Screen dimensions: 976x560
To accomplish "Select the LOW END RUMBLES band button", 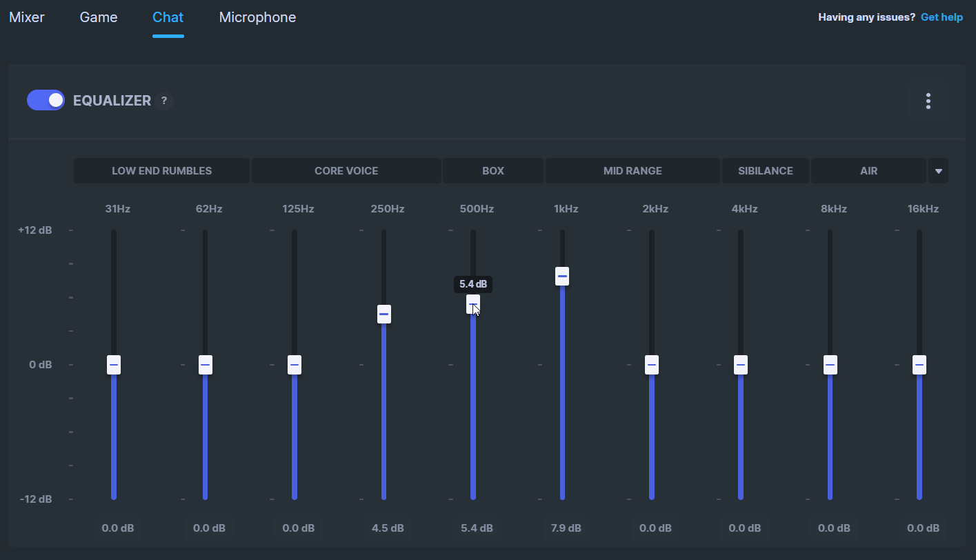I will pos(161,171).
